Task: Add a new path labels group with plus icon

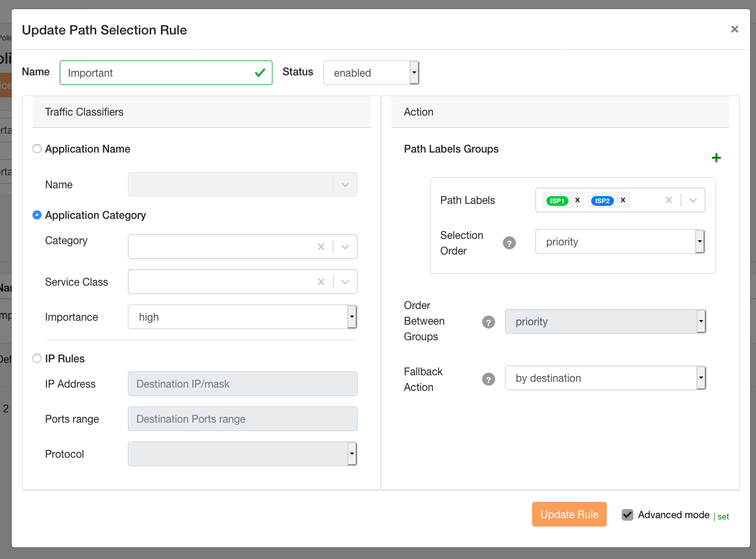Action: [x=716, y=158]
